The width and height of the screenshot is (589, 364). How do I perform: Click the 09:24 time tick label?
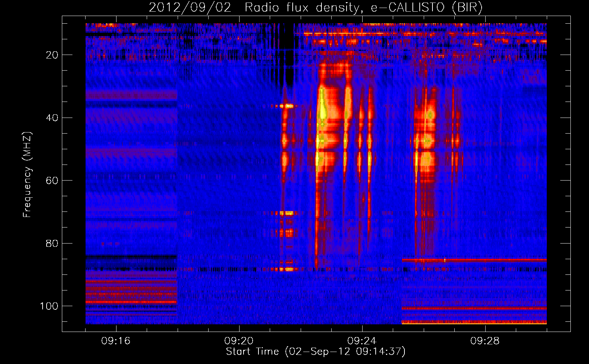pyautogui.click(x=362, y=341)
